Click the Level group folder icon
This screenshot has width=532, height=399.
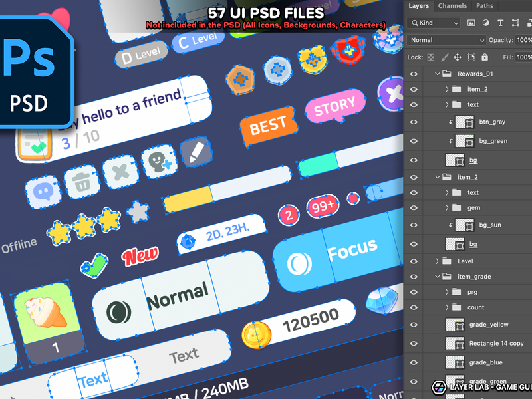(x=447, y=261)
